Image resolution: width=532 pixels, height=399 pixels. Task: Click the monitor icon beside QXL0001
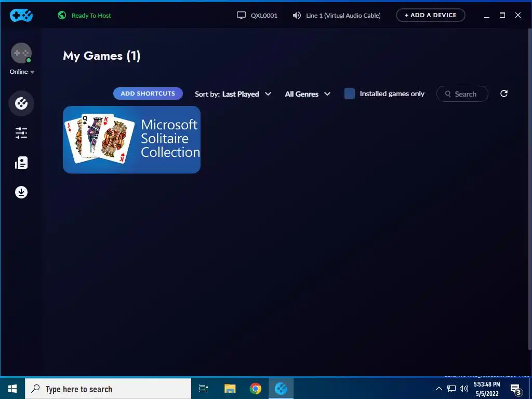pos(241,16)
